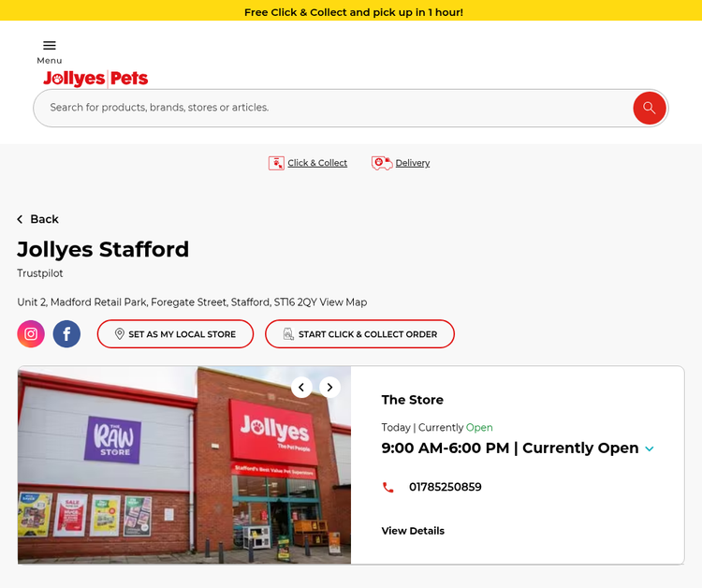Open View Details for the store
This screenshot has width=702, height=588.
click(x=413, y=531)
